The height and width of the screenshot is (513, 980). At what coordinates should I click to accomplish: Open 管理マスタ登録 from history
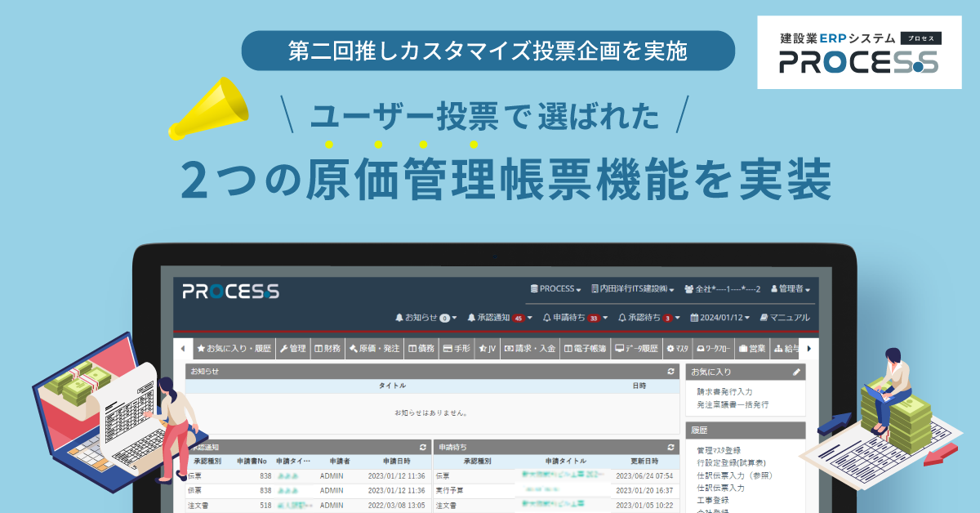tap(719, 450)
